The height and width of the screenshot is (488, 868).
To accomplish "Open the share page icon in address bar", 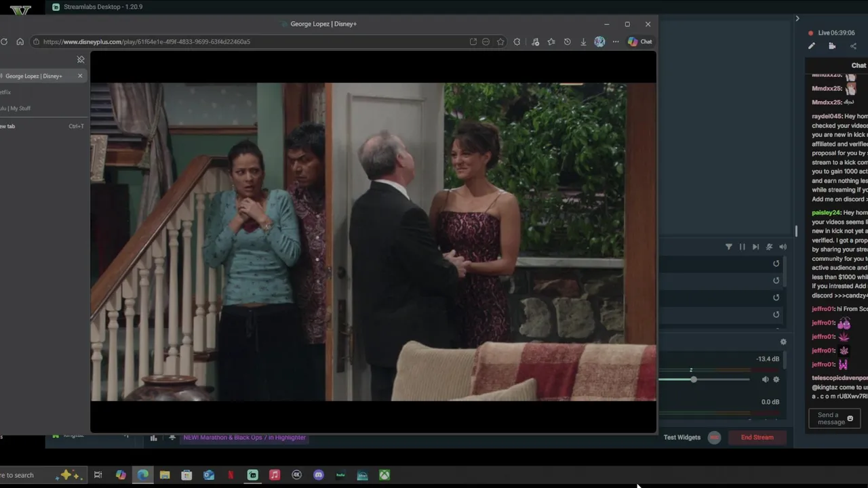I will pos(473,41).
